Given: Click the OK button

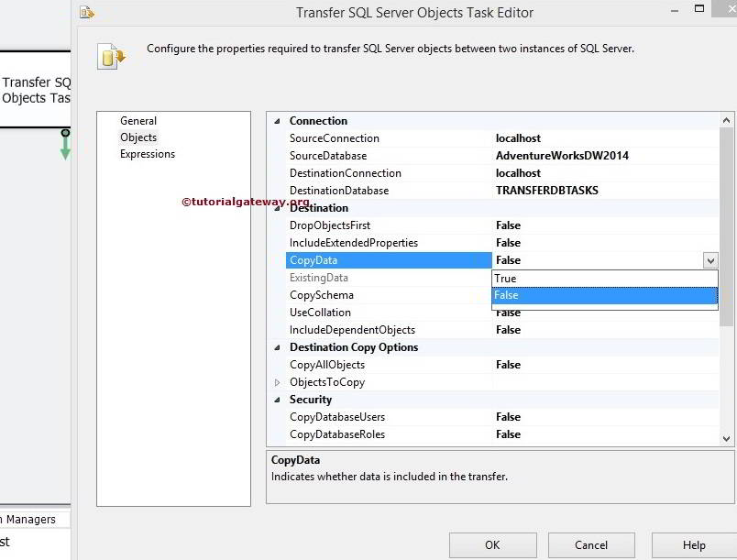Looking at the screenshot, I should point(492,544).
